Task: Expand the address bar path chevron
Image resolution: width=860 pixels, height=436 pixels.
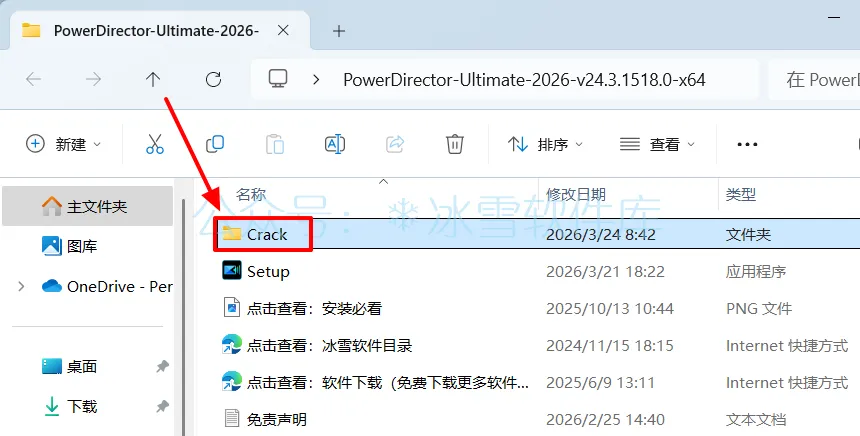Action: 316,80
